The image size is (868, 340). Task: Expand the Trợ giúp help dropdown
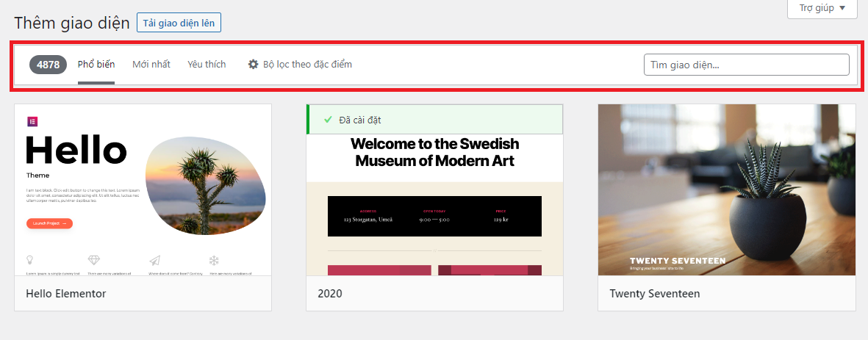coord(821,8)
